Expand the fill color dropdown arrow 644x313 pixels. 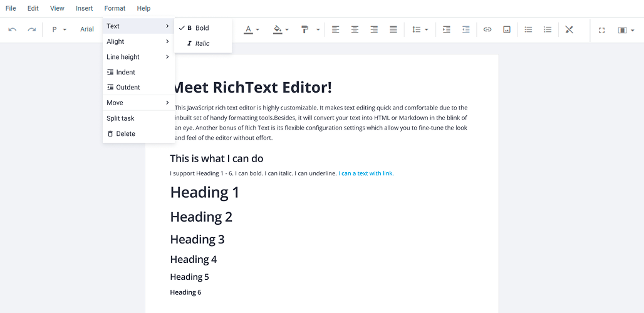click(287, 30)
